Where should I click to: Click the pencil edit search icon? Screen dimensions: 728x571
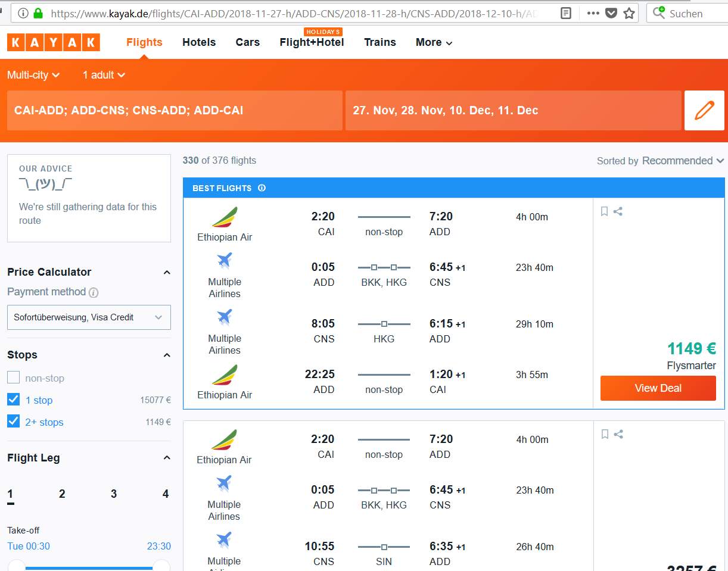pos(704,110)
